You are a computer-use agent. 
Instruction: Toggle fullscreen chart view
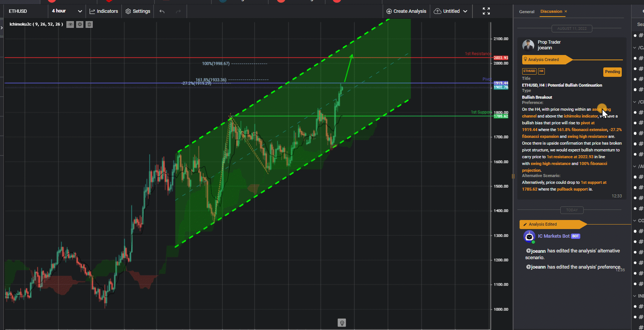coord(486,11)
